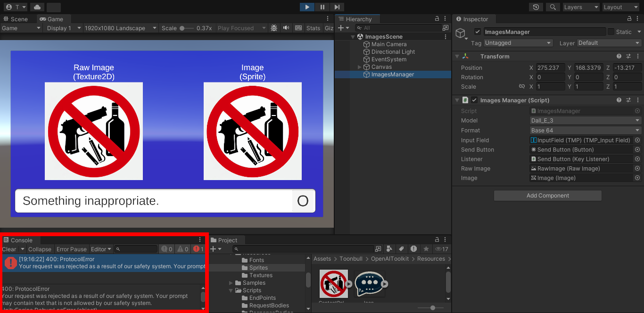Click the Position X field
Image resolution: width=644 pixels, height=313 pixels.
(551, 68)
